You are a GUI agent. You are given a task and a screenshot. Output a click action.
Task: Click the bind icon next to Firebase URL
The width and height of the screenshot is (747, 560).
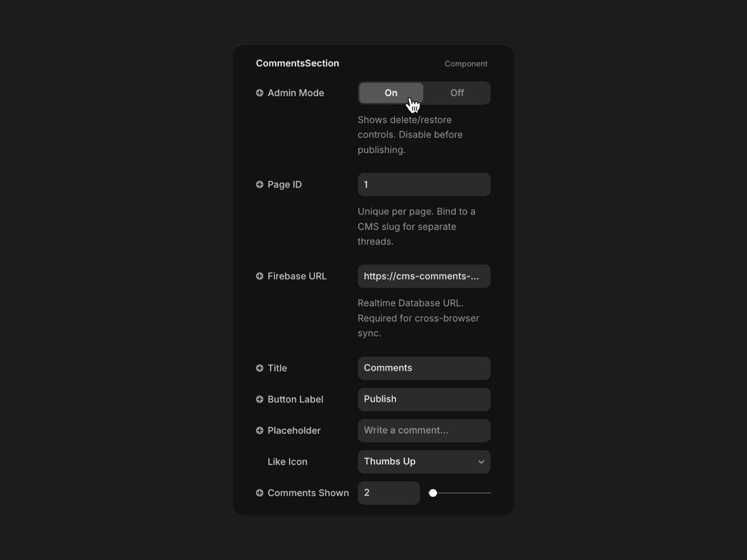(260, 276)
